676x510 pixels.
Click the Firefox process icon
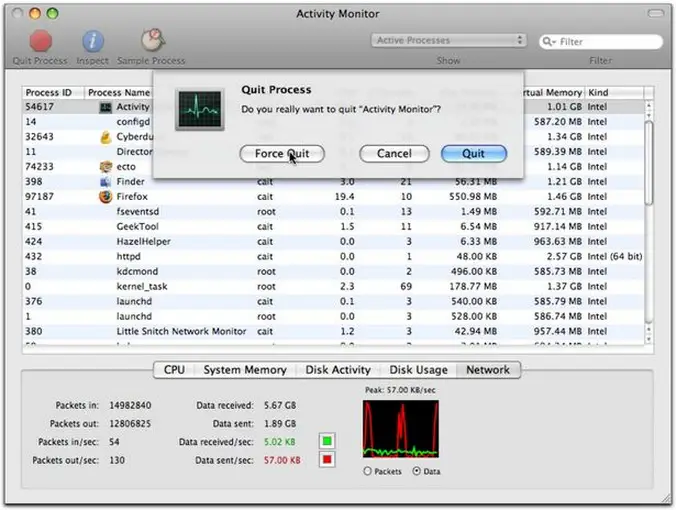(x=106, y=197)
